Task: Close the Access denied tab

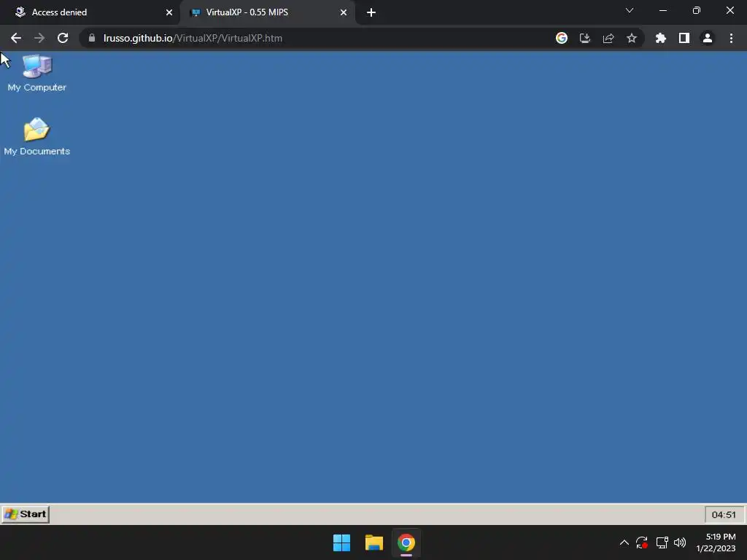Action: tap(169, 12)
